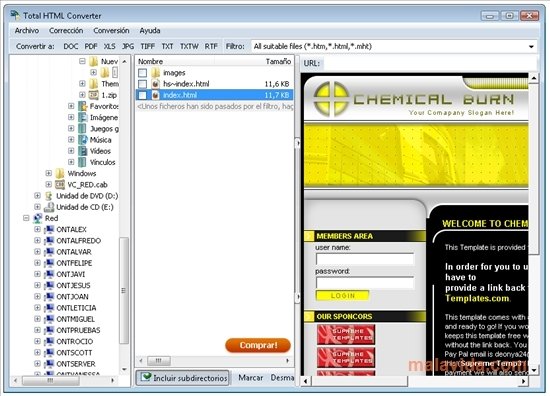
Task: Click preview pane scroll down arrow
Action: [x=534, y=370]
